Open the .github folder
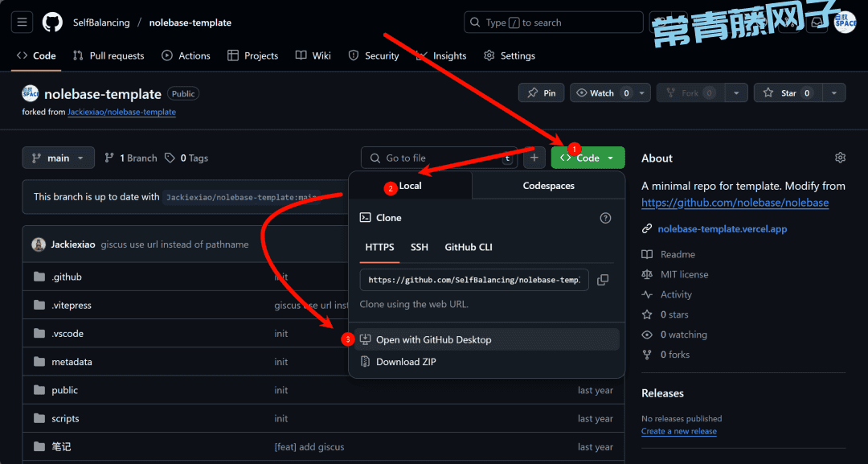This screenshot has width=868, height=464. point(67,277)
